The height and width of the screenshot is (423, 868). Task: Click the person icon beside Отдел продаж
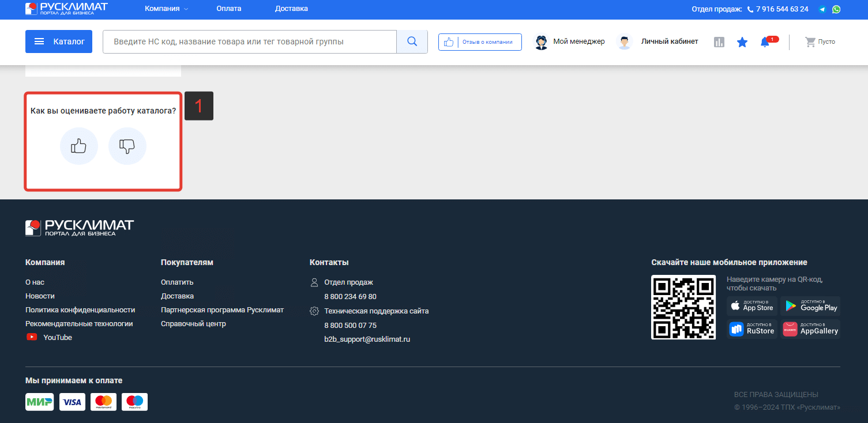click(314, 282)
